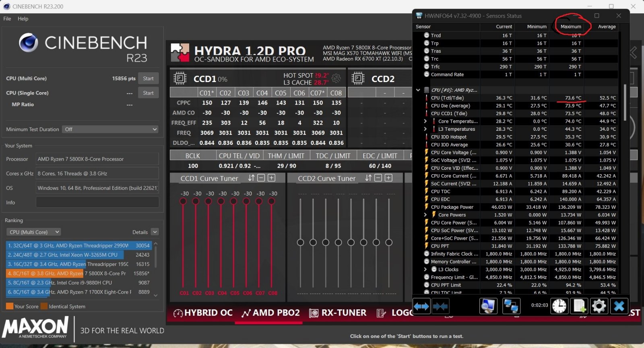
Task: Collapse the CPU [#0]: AMD Ryzen section
Action: (418, 90)
